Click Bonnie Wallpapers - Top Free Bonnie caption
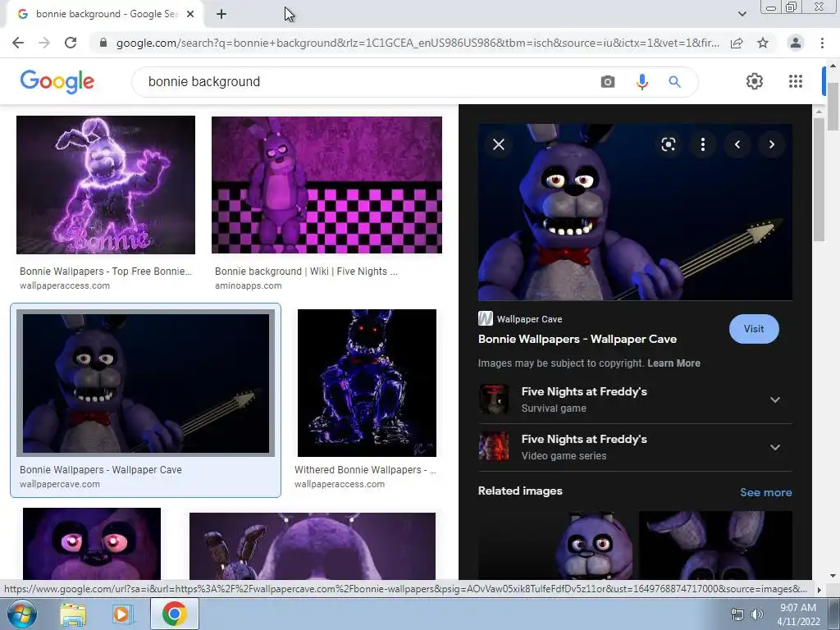 pyautogui.click(x=106, y=271)
